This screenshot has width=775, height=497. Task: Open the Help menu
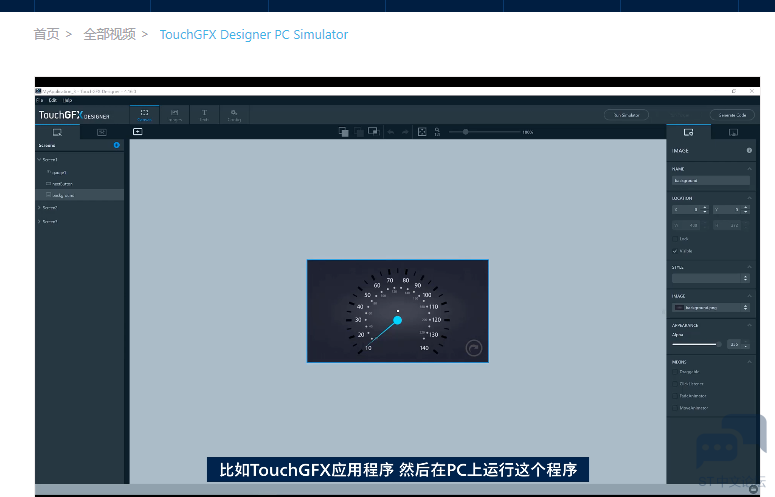(x=67, y=100)
